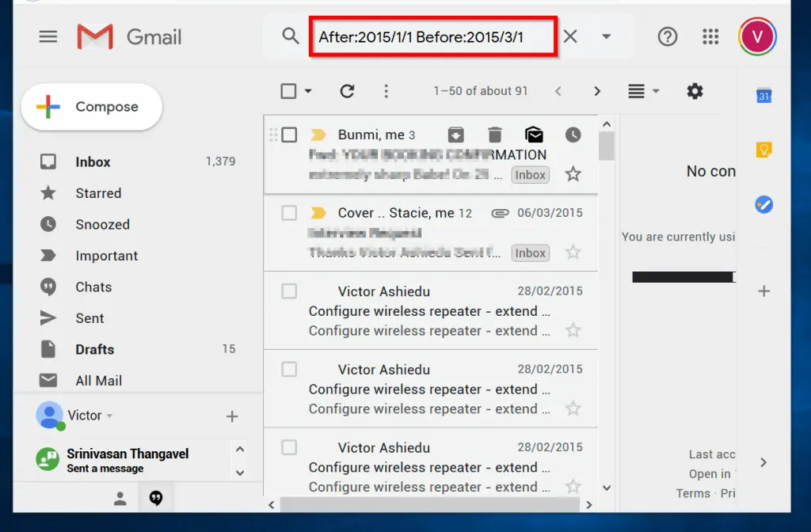Viewport: 811px width, 532px height.
Task: Select the checkbox on Stacie's email
Action: click(288, 213)
